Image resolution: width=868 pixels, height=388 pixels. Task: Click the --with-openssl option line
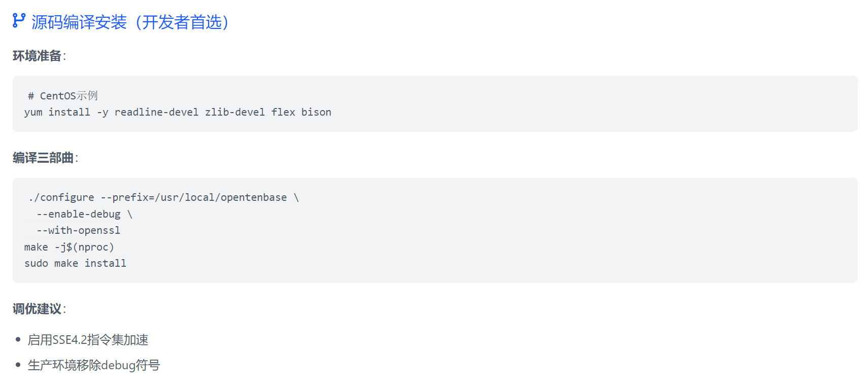(78, 230)
